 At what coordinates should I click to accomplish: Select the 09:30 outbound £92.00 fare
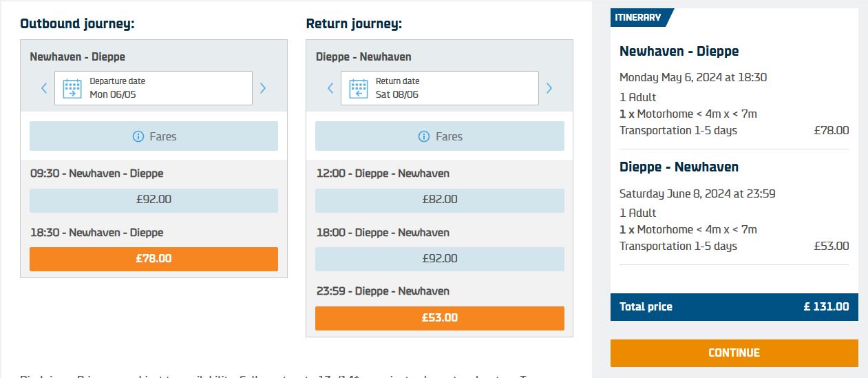tap(154, 200)
